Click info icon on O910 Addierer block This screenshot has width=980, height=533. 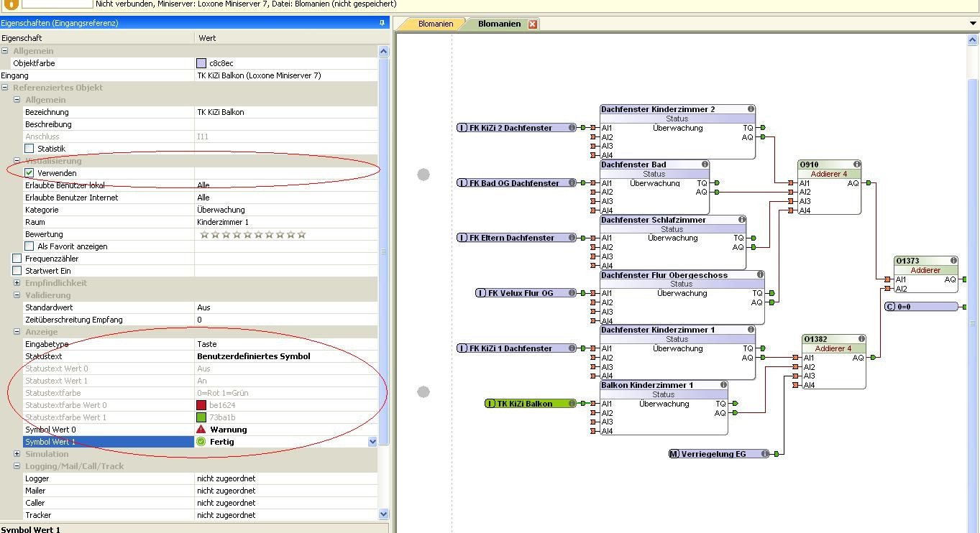point(856,164)
